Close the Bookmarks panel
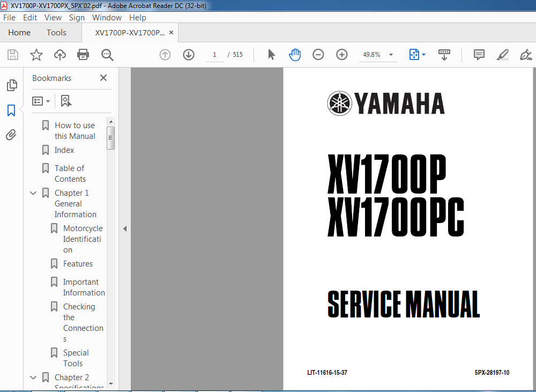 [x=103, y=78]
